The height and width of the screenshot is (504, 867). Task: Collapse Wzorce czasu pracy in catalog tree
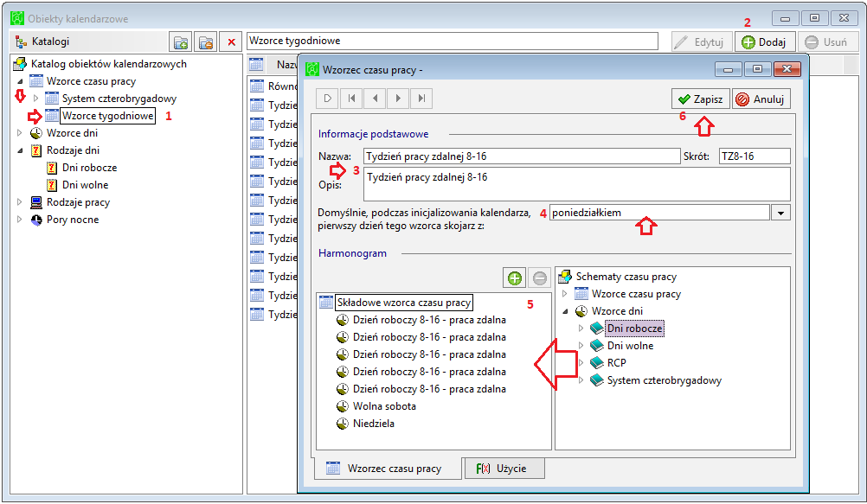(x=20, y=81)
